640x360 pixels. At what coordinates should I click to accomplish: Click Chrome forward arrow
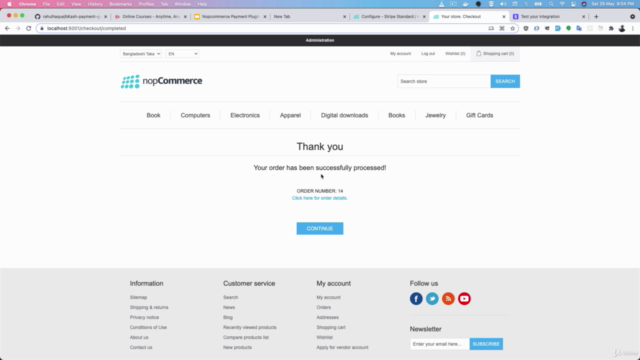[18, 28]
